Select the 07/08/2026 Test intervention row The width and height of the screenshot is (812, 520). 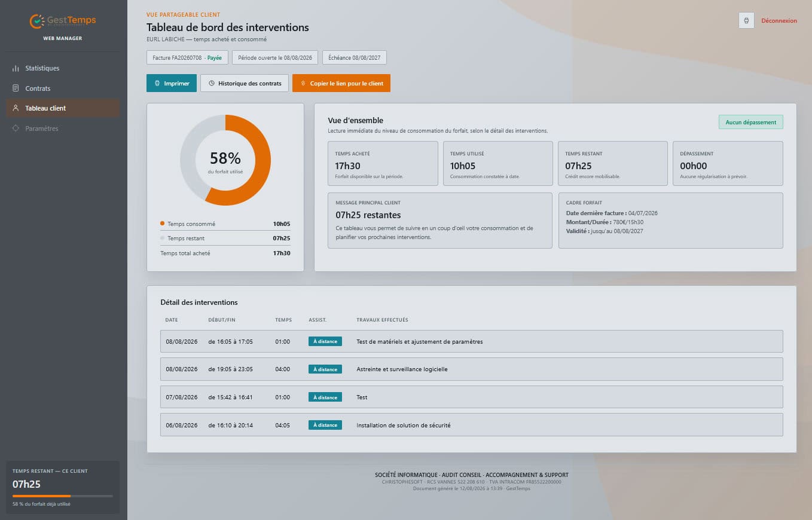[x=472, y=397]
